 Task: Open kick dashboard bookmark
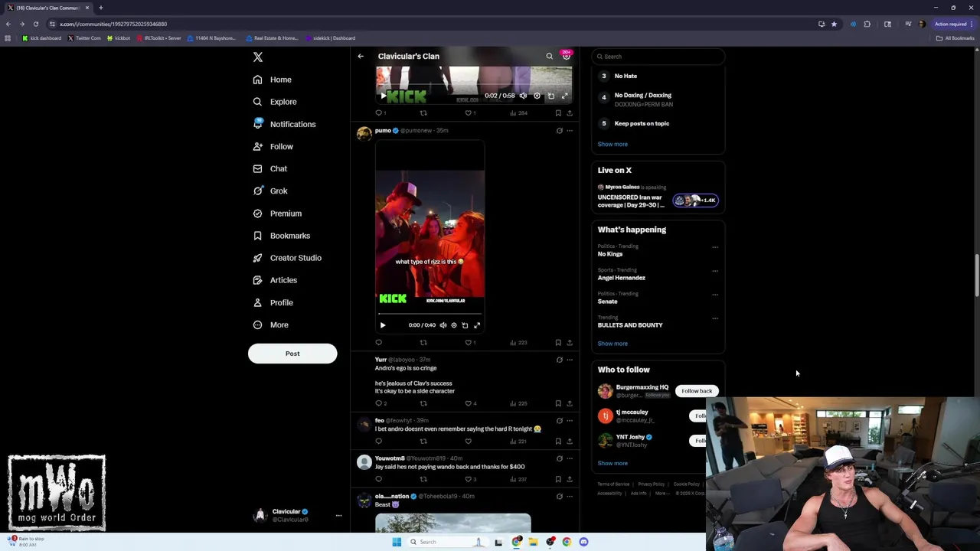pyautogui.click(x=42, y=38)
